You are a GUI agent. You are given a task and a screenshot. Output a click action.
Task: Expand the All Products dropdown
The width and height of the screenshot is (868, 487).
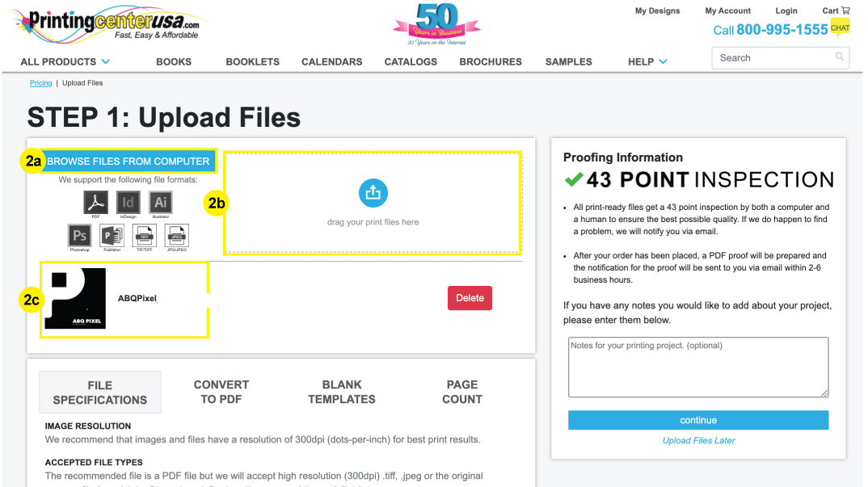[x=65, y=61]
